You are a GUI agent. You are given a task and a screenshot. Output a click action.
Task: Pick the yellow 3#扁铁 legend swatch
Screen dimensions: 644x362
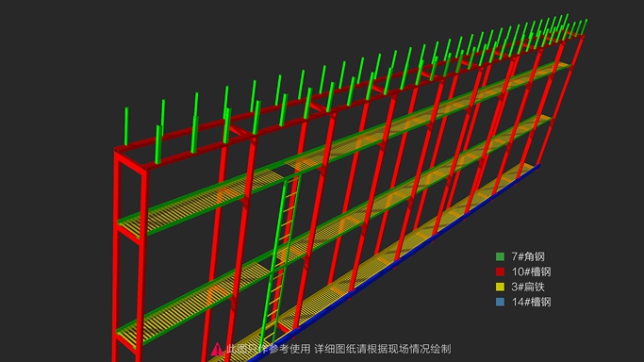coord(500,287)
